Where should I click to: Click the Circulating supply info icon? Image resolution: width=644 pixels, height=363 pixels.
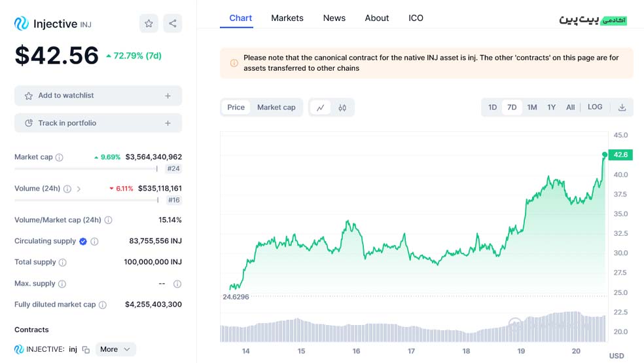pyautogui.click(x=94, y=241)
